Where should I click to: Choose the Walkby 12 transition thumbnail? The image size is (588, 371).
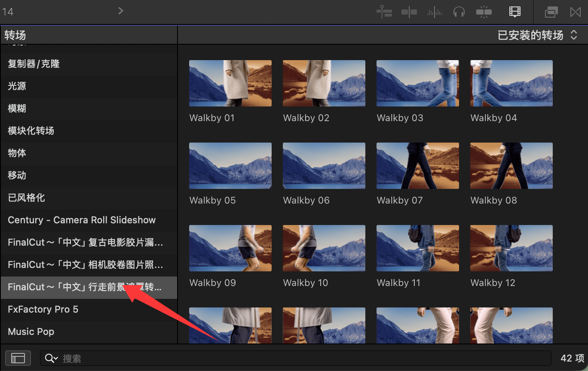click(511, 248)
